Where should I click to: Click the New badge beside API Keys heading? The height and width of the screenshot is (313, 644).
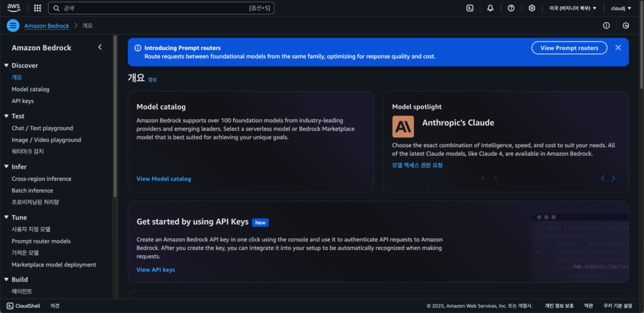(x=260, y=222)
